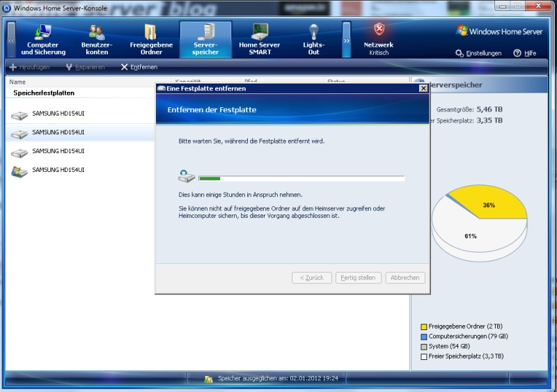The width and height of the screenshot is (557, 392).
Task: Click console window title bar home icon
Action: 7,8
